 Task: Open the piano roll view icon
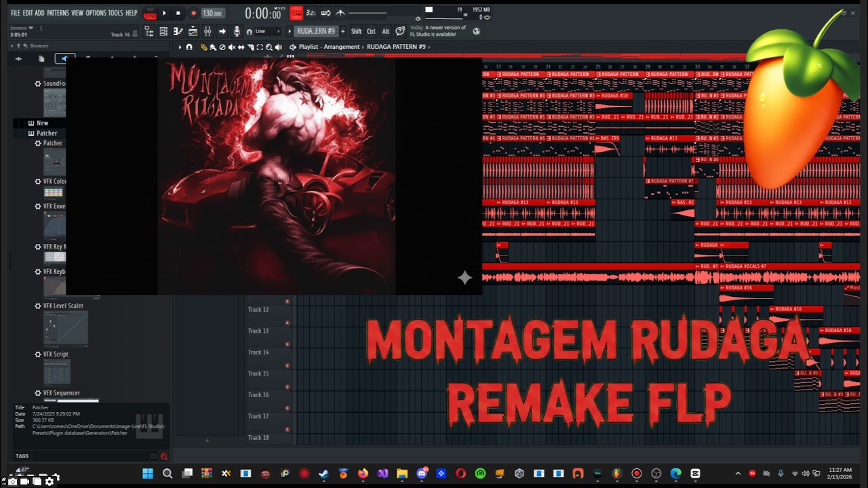point(178,31)
